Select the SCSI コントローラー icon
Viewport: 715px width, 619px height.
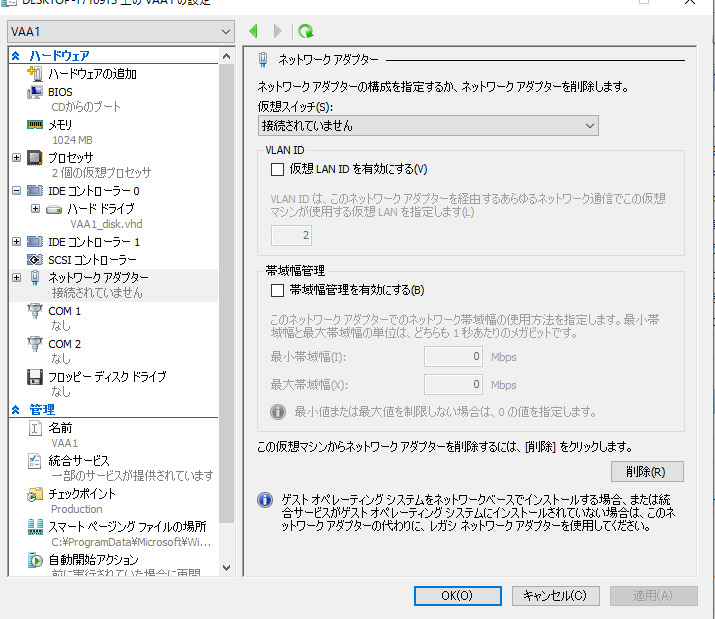point(34,260)
